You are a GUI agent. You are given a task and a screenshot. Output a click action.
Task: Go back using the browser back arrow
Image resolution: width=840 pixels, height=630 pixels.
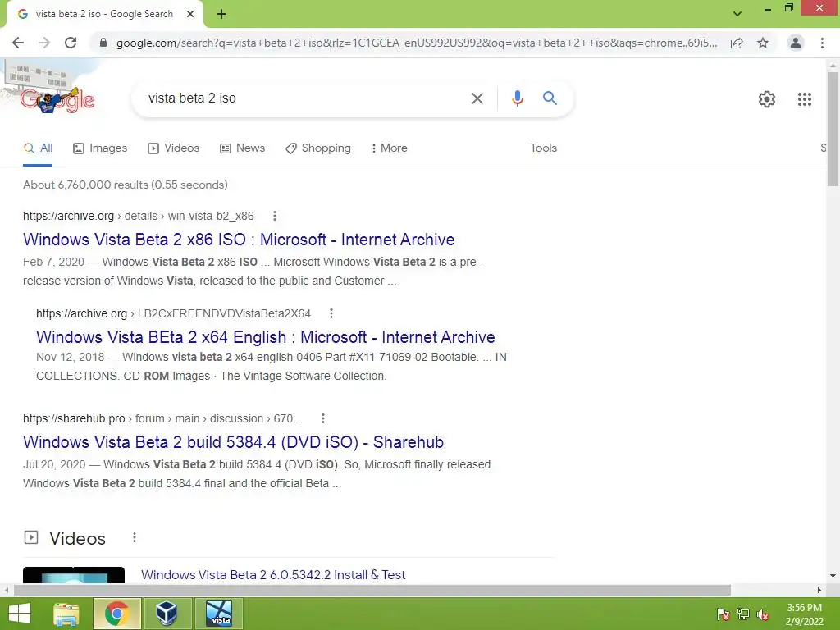pyautogui.click(x=18, y=43)
